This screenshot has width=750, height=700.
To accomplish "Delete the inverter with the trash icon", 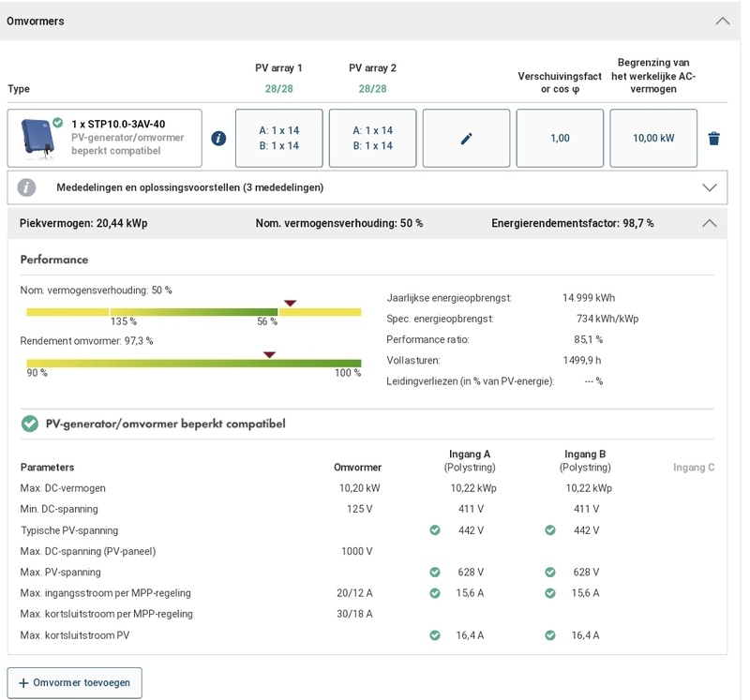I will (x=713, y=139).
